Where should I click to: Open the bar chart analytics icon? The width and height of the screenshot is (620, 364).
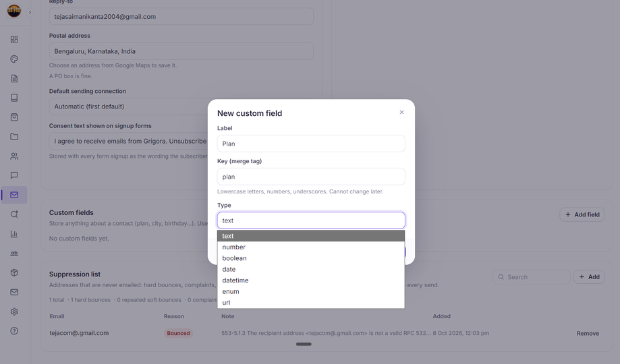pos(14,234)
